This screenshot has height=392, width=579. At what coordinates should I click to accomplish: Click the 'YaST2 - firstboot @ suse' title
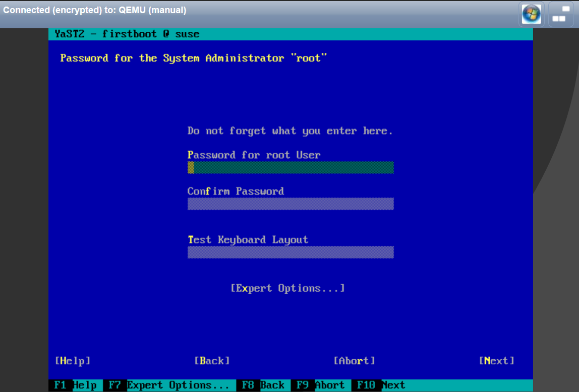tap(127, 34)
